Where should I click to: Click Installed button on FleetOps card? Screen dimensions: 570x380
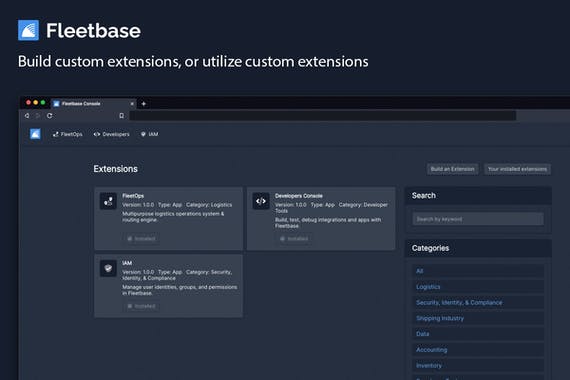pos(141,239)
